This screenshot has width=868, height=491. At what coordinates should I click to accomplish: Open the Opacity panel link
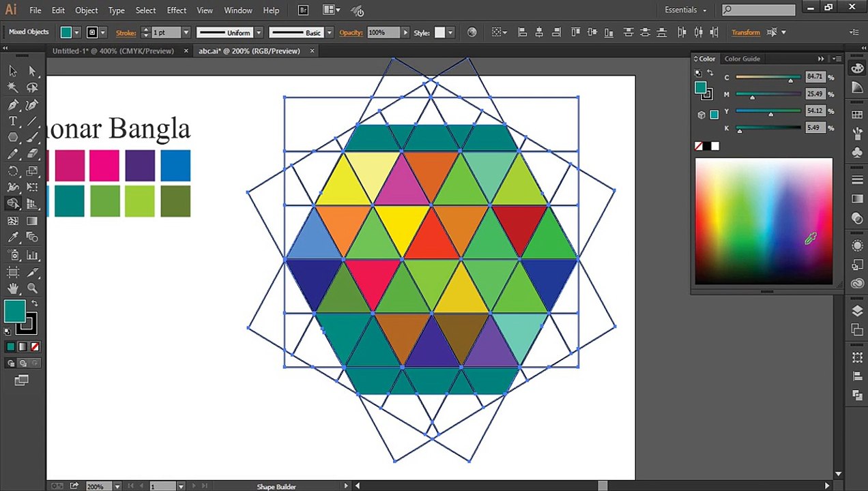pyautogui.click(x=351, y=33)
